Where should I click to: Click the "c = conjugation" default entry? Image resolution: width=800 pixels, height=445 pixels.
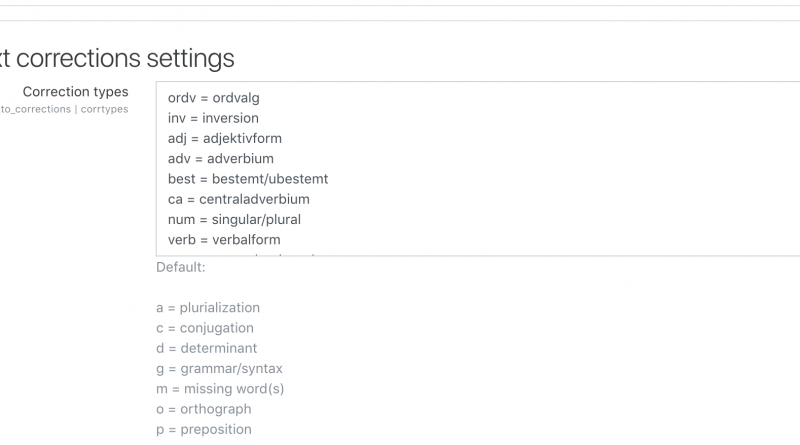pyautogui.click(x=205, y=328)
